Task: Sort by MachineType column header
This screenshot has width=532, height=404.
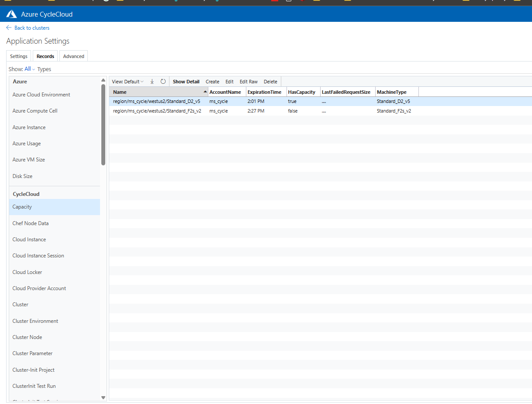Action: tap(397, 92)
